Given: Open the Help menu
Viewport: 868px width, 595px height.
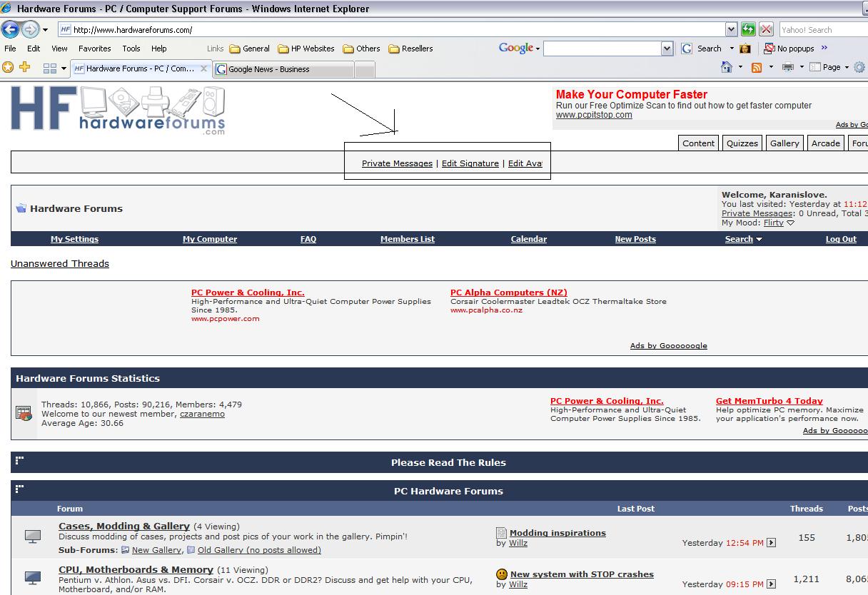Looking at the screenshot, I should tap(158, 49).
